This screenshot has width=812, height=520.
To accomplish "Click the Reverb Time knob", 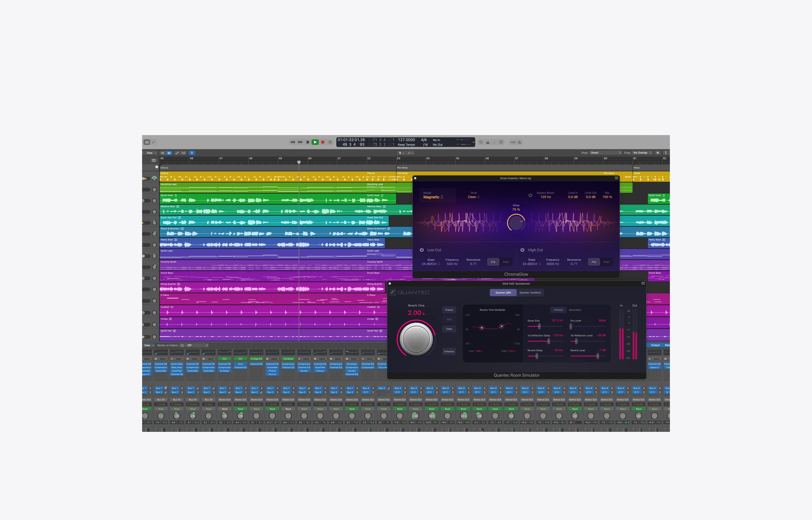I will pyautogui.click(x=416, y=339).
